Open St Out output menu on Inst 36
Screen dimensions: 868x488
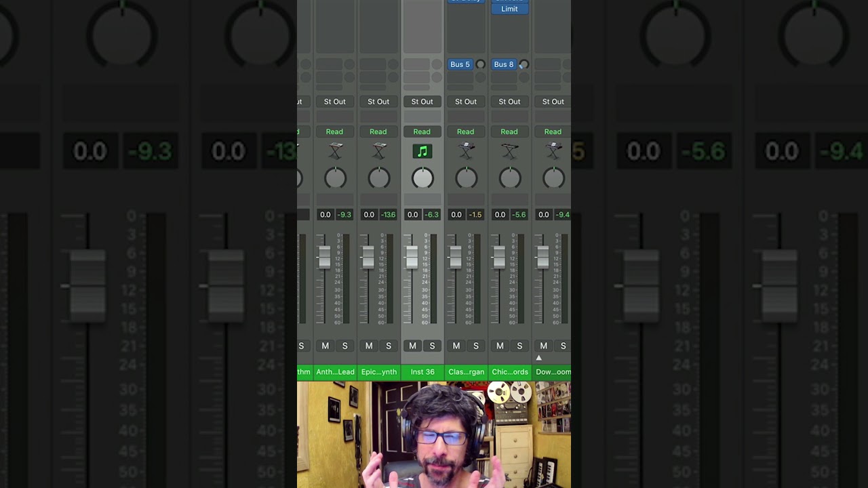[422, 102]
